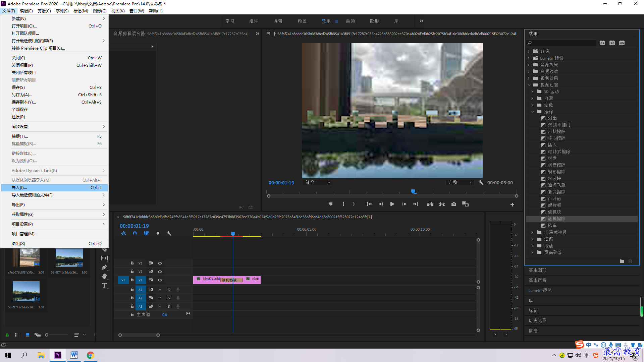Toggle V2 track output eye
This screenshot has width=644, height=362.
coord(160,272)
